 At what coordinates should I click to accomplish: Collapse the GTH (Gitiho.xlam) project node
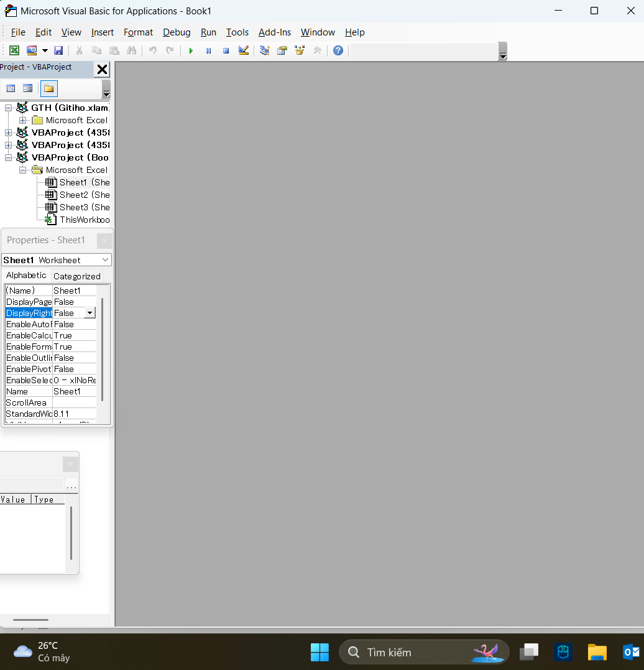click(8, 108)
